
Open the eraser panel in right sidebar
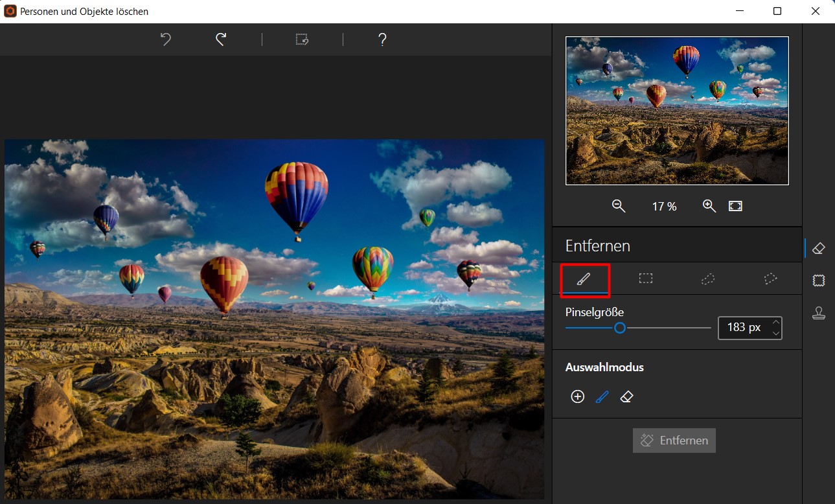coord(819,248)
